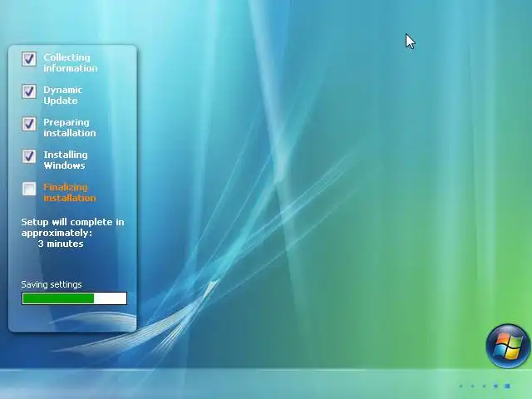Image resolution: width=532 pixels, height=399 pixels.
Task: Select the 'Dynamic Update' step text
Action: click(63, 96)
